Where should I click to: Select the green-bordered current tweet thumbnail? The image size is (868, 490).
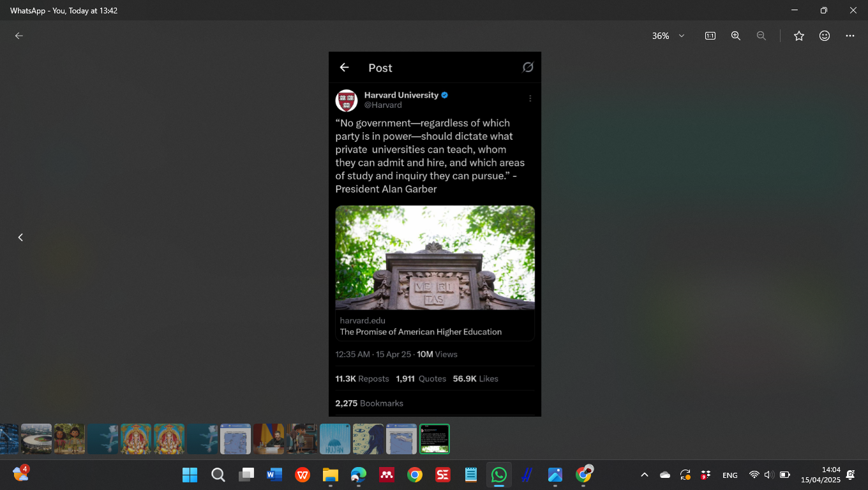click(x=435, y=439)
